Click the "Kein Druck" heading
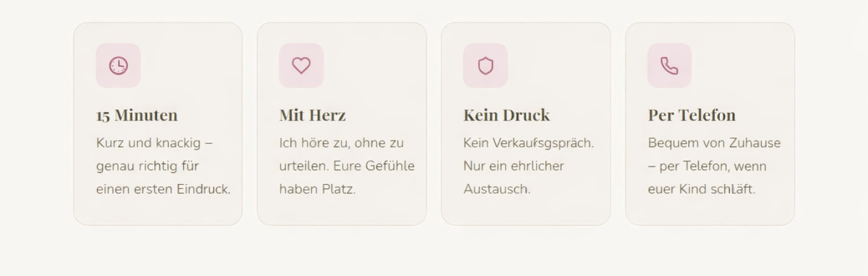Image resolution: width=868 pixels, height=276 pixels. click(506, 115)
